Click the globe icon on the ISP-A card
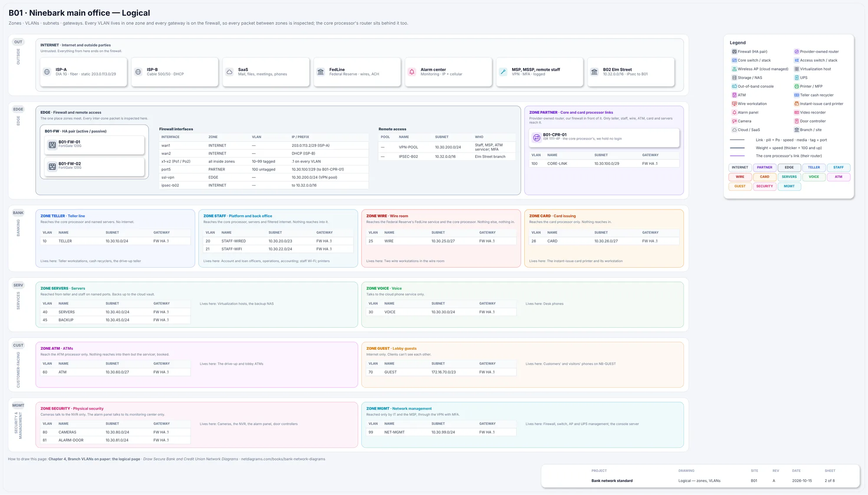Viewport: 868px width, 495px height. click(x=47, y=72)
